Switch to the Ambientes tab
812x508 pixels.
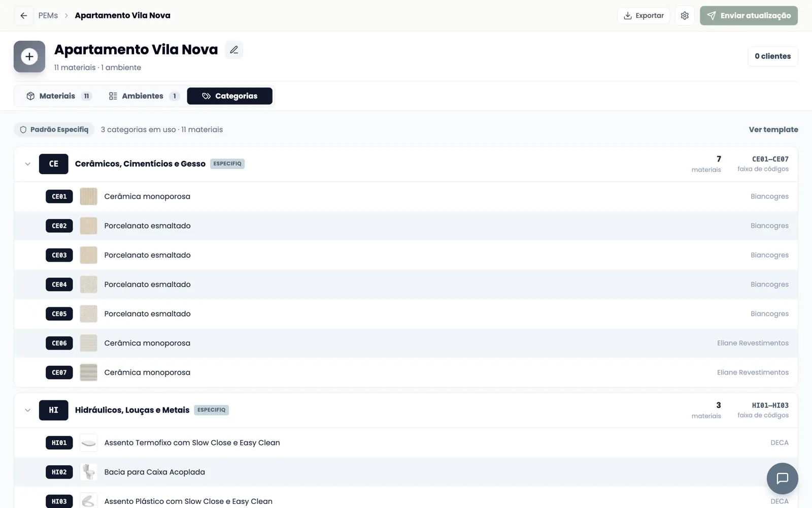click(144, 96)
